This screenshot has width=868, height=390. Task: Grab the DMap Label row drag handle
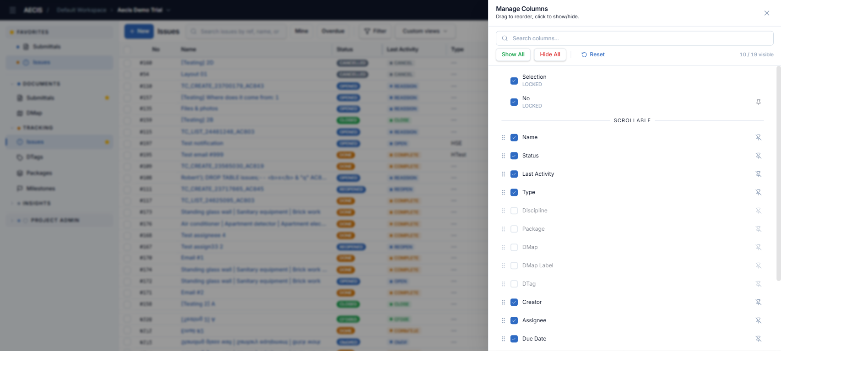coord(503,265)
